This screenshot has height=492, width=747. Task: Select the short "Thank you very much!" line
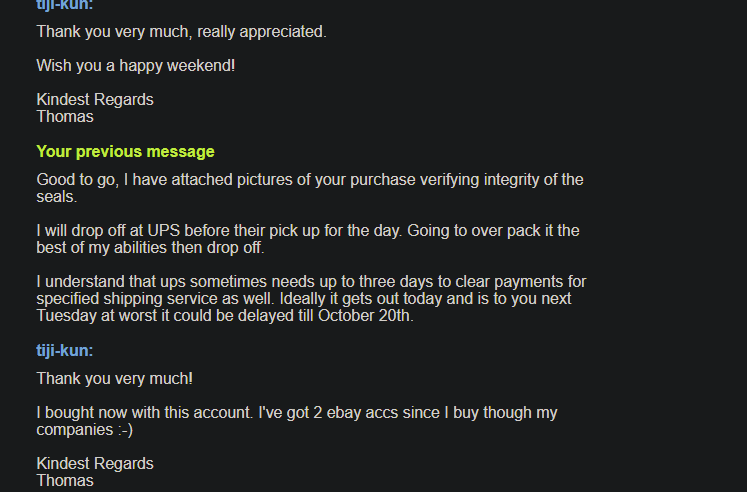(x=115, y=379)
